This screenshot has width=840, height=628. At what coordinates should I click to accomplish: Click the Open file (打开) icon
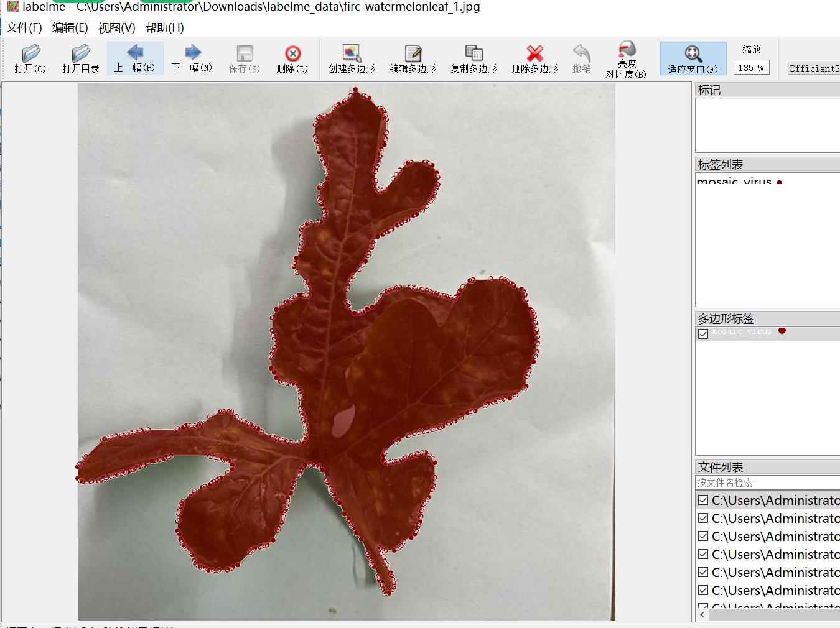pos(30,58)
